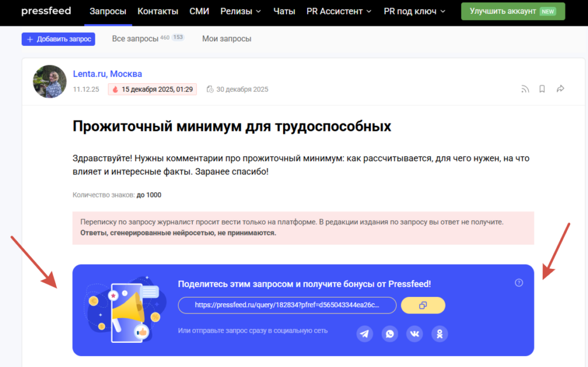Image resolution: width=588 pixels, height=367 pixels.
Task: Click the pressfeed logo
Action: coord(46,11)
